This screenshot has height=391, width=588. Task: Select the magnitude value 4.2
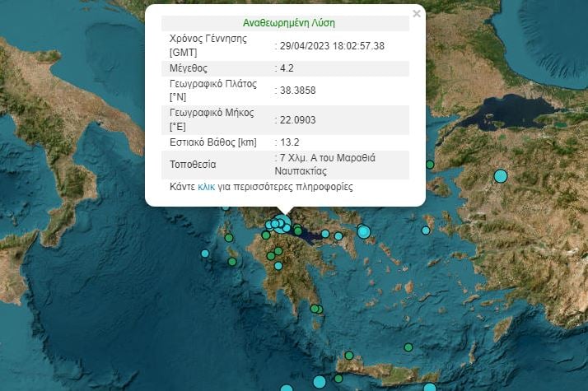pyautogui.click(x=287, y=68)
